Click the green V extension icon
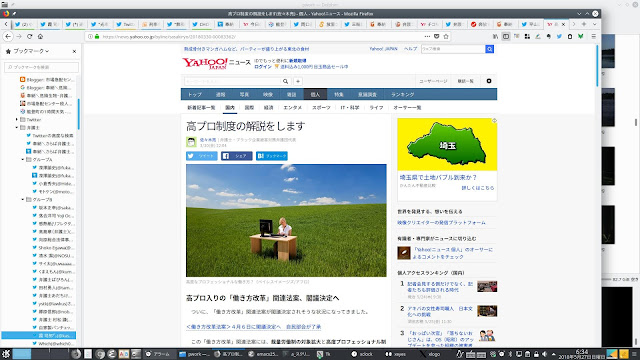The width and height of the screenshot is (640, 360). (x=580, y=36)
